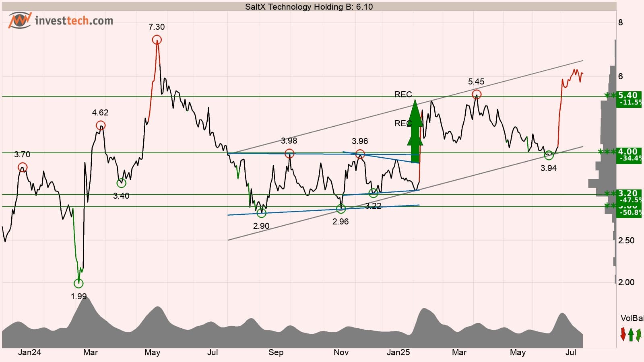Click the 1.99 price label
644x362 pixels.
[79, 296]
